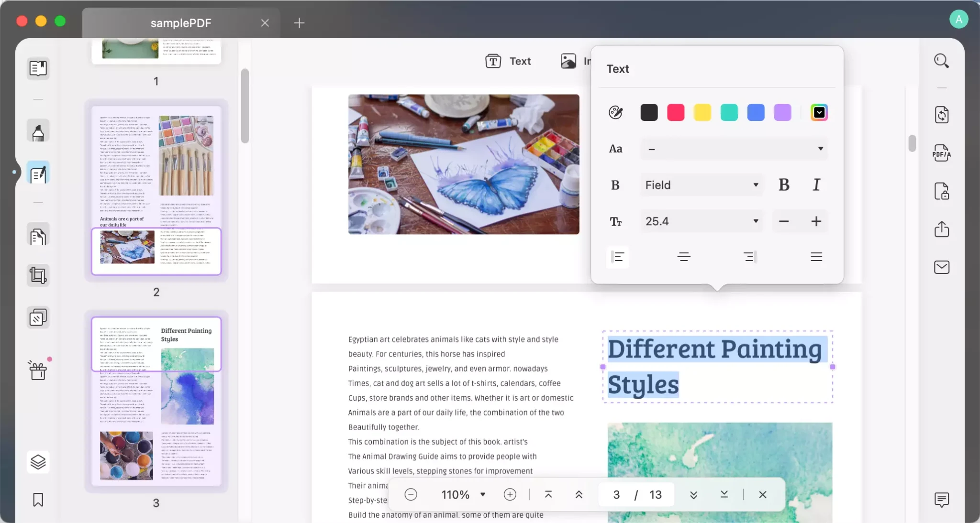Increase font size with plus button
The width and height of the screenshot is (980, 523).
coord(816,221)
